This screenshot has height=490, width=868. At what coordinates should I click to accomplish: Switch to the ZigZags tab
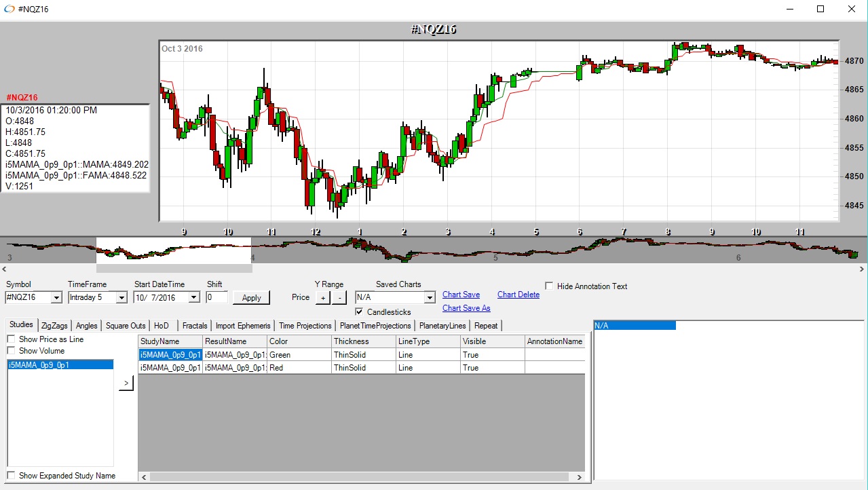click(54, 326)
